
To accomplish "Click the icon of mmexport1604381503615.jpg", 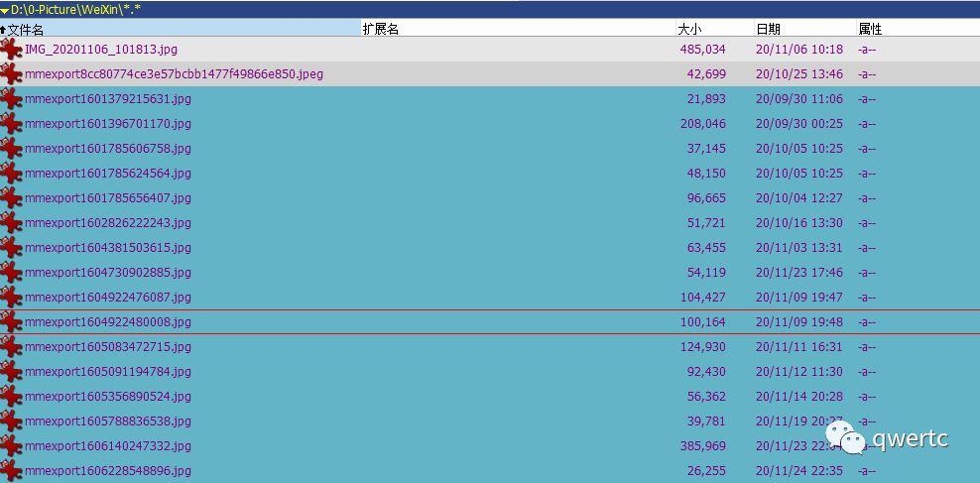I will [x=11, y=247].
